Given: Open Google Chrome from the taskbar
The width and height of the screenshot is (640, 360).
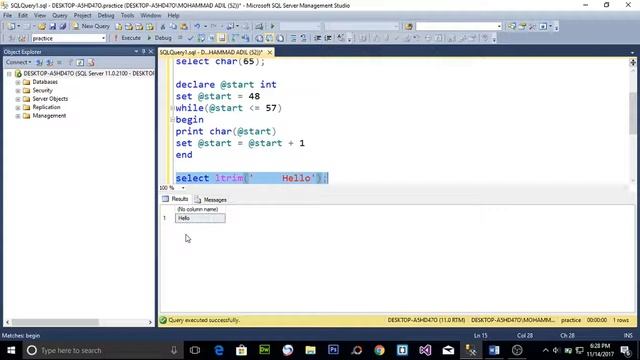Looking at the screenshot, I should (x=380, y=350).
